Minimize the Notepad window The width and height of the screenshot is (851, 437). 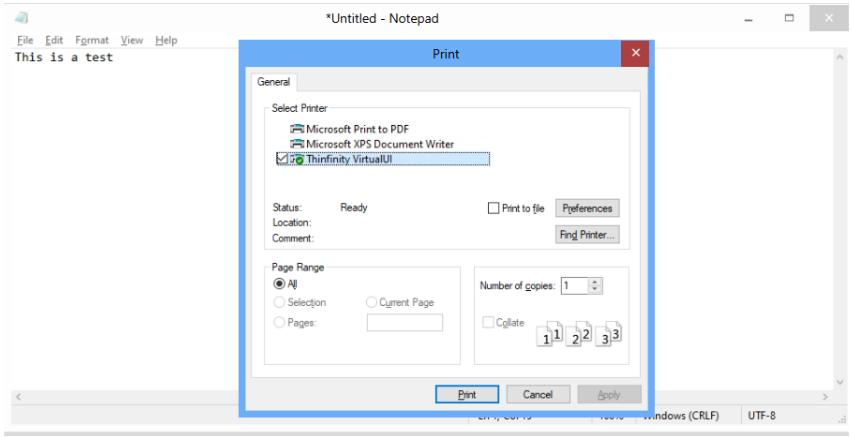click(749, 18)
